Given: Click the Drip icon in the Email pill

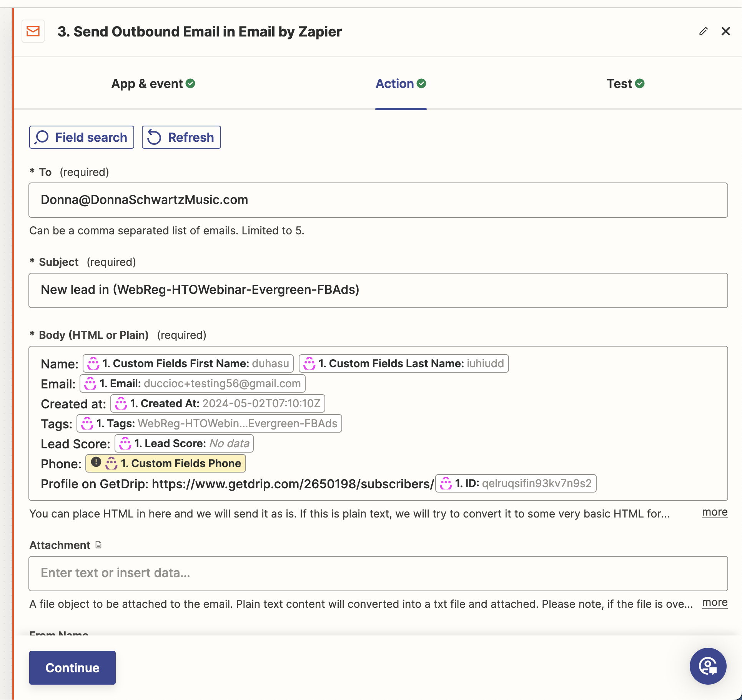Looking at the screenshot, I should point(90,383).
